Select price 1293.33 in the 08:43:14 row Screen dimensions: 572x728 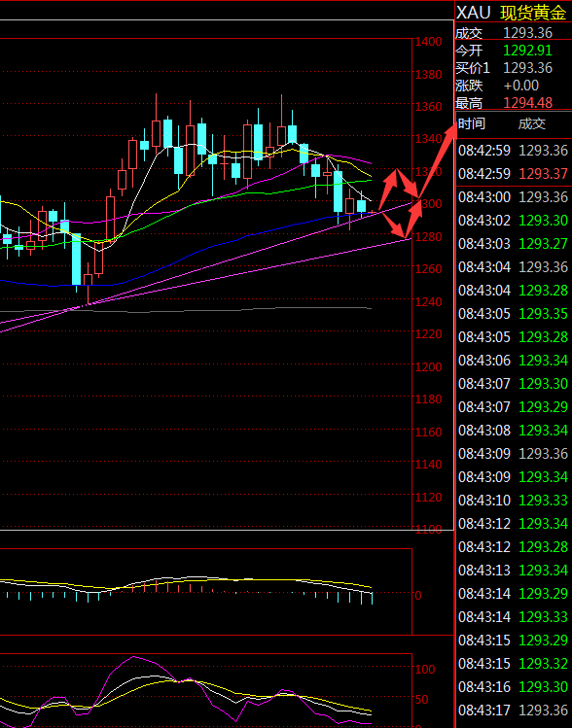[543, 616]
